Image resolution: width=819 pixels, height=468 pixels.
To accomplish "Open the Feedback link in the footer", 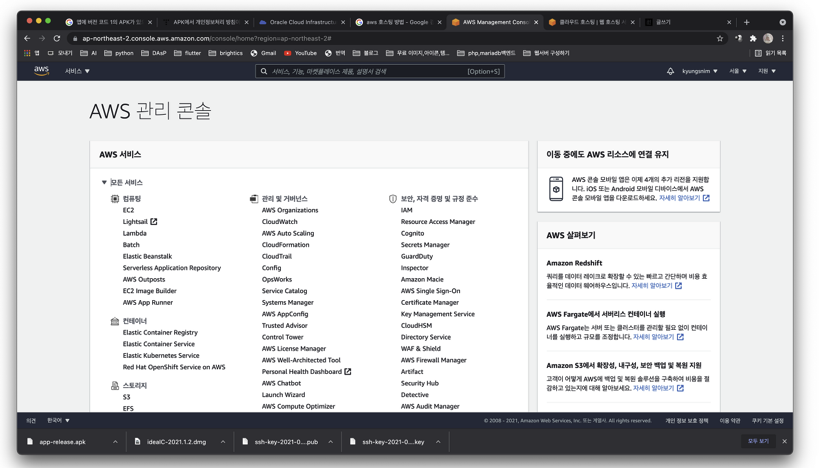I will pyautogui.click(x=31, y=420).
